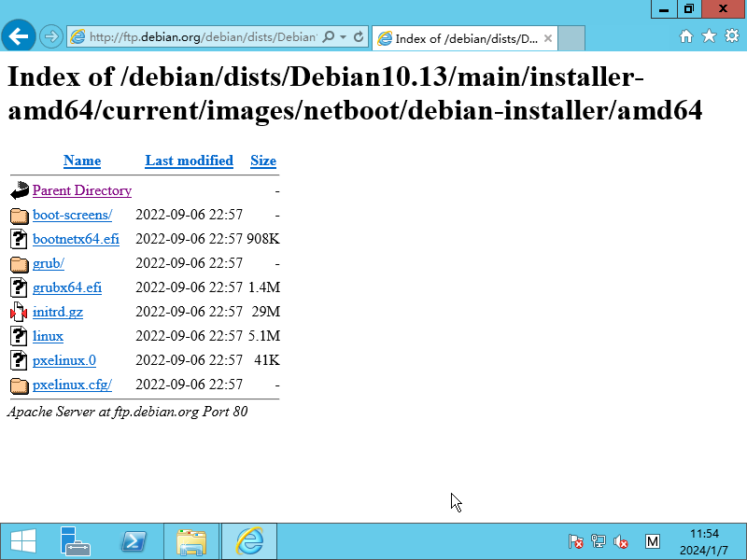
Task: Open the pxelinux.cfg/ directory link
Action: (x=73, y=385)
